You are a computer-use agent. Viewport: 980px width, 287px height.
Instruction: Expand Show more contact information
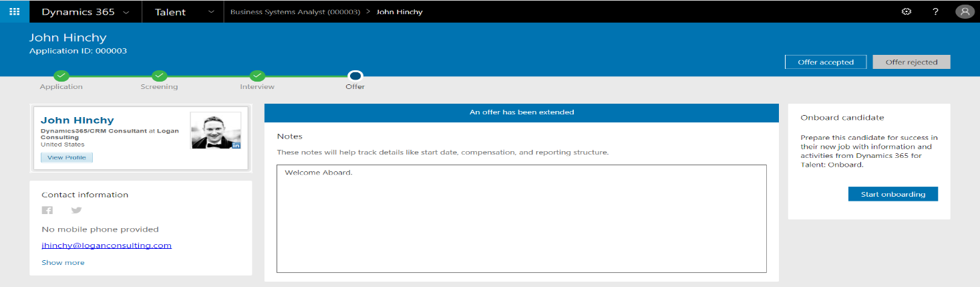pyautogui.click(x=63, y=262)
